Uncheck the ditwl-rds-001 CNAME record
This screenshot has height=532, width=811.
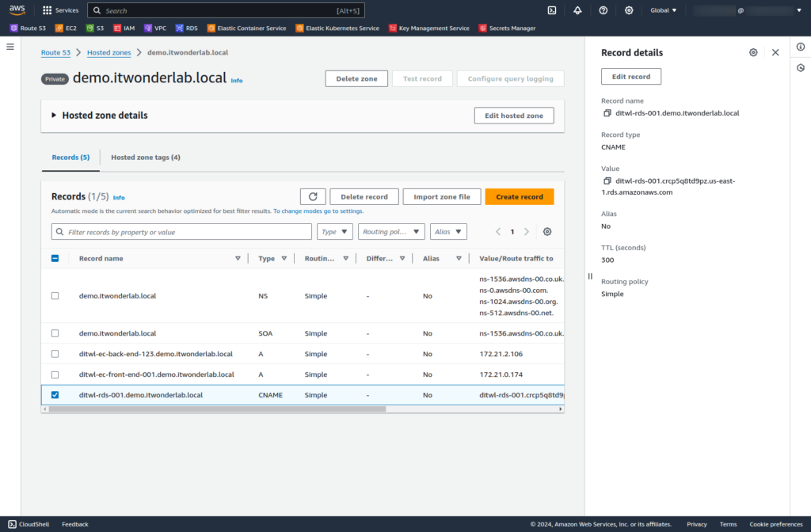coord(55,395)
